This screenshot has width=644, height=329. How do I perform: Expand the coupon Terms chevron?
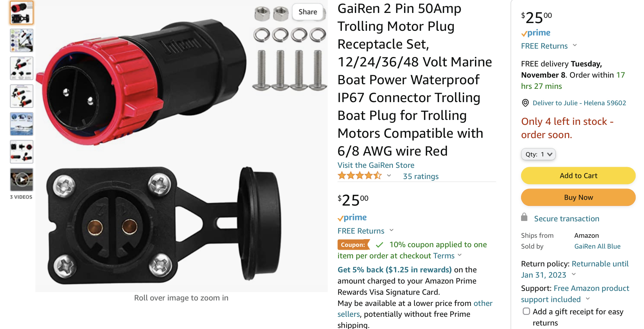[x=460, y=255]
